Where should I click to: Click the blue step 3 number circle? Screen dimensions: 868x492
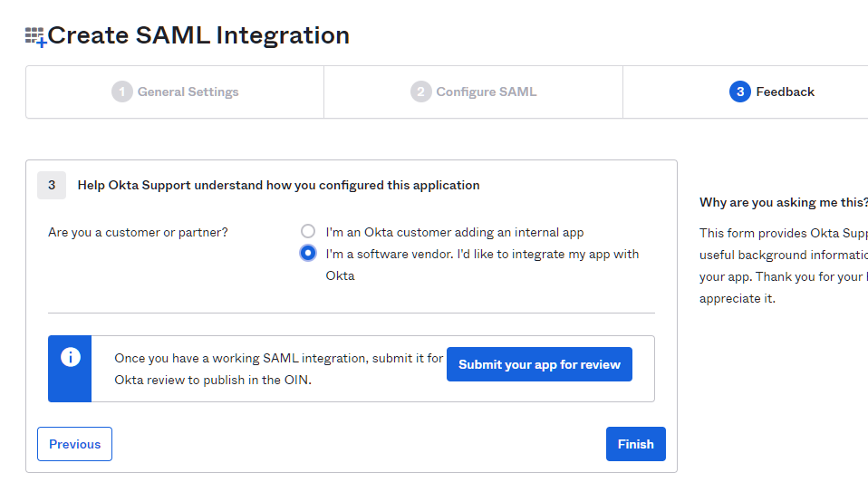pyautogui.click(x=739, y=92)
